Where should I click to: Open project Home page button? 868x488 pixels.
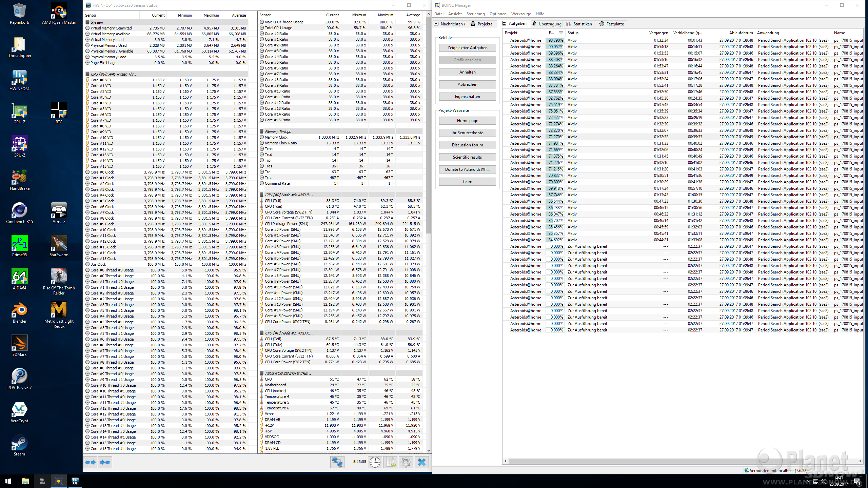[x=467, y=121]
